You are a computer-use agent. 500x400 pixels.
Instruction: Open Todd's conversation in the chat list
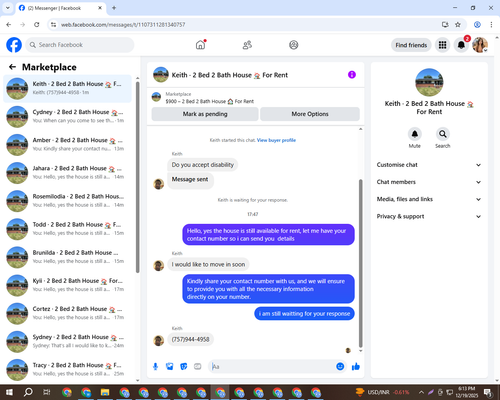pos(67,229)
